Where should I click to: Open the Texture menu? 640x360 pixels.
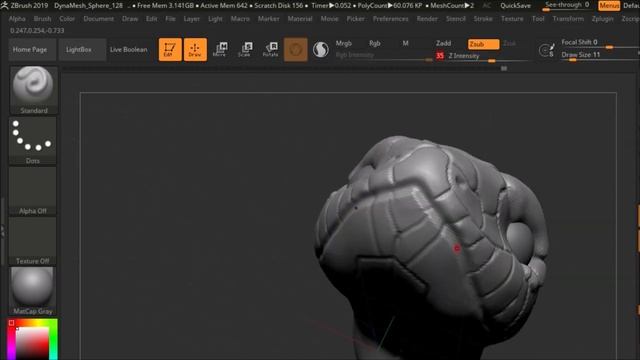[512, 19]
